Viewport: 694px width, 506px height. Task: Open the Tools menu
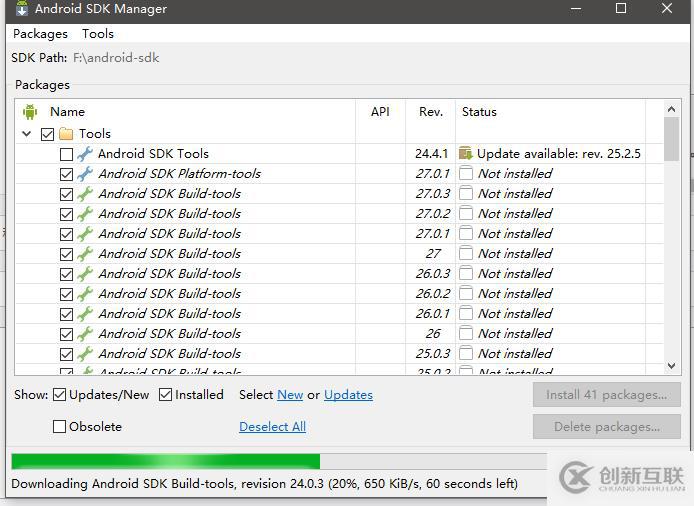98,34
